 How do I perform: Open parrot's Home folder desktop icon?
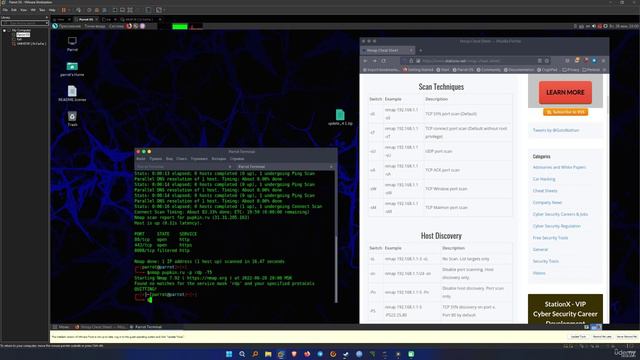[72, 69]
